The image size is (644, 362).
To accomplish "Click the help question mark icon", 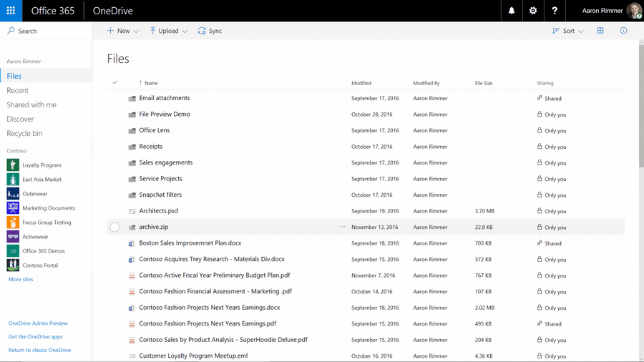I will pyautogui.click(x=555, y=11).
